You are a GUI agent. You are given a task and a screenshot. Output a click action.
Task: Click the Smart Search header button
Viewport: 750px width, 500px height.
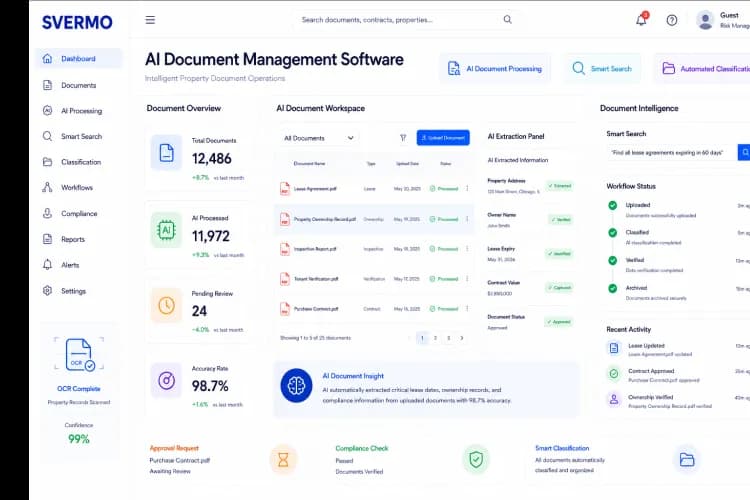[602, 69]
